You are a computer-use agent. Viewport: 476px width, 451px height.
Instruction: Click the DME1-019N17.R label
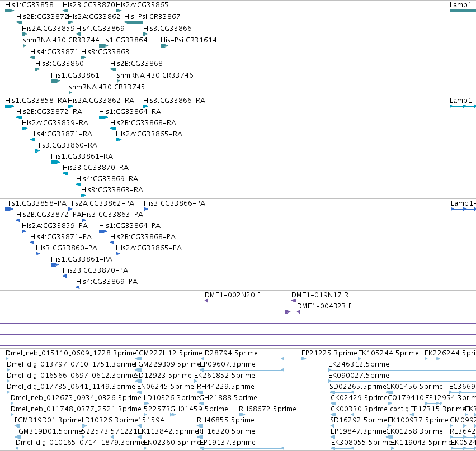[x=320, y=295]
